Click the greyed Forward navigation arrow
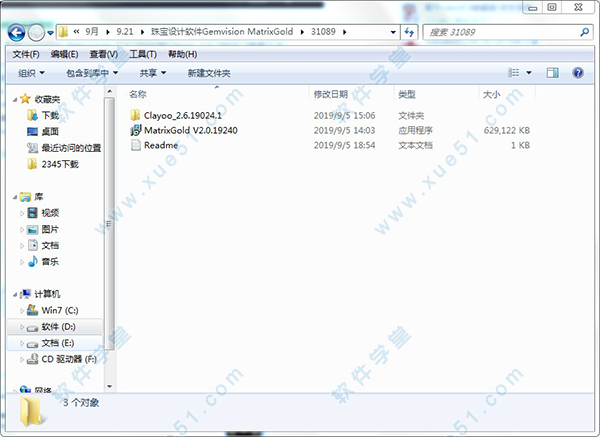Screen dimensions: 600x437 tap(36, 33)
